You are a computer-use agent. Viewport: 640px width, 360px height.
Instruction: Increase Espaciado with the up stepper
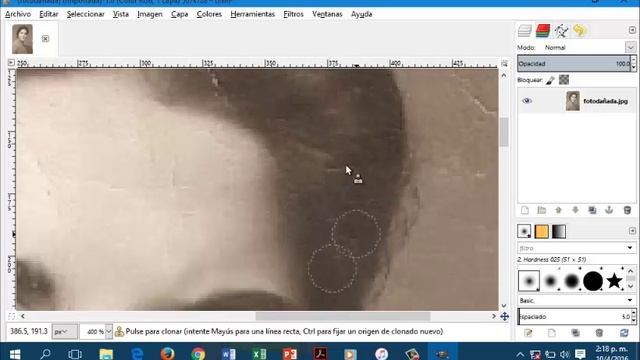[x=633, y=313]
